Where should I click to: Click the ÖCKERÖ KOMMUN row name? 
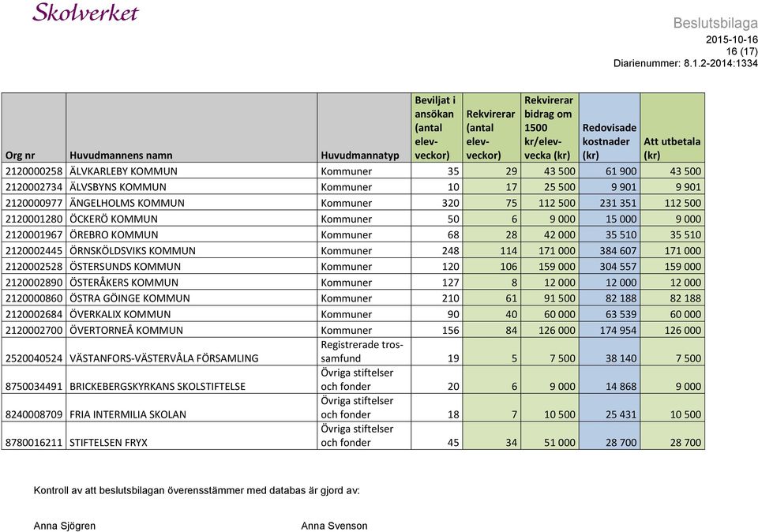point(114,219)
